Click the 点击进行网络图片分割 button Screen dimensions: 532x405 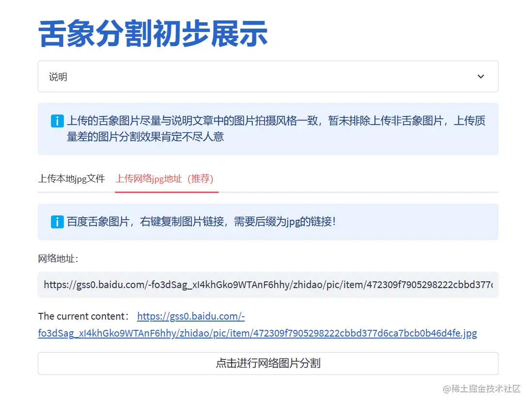coord(268,363)
